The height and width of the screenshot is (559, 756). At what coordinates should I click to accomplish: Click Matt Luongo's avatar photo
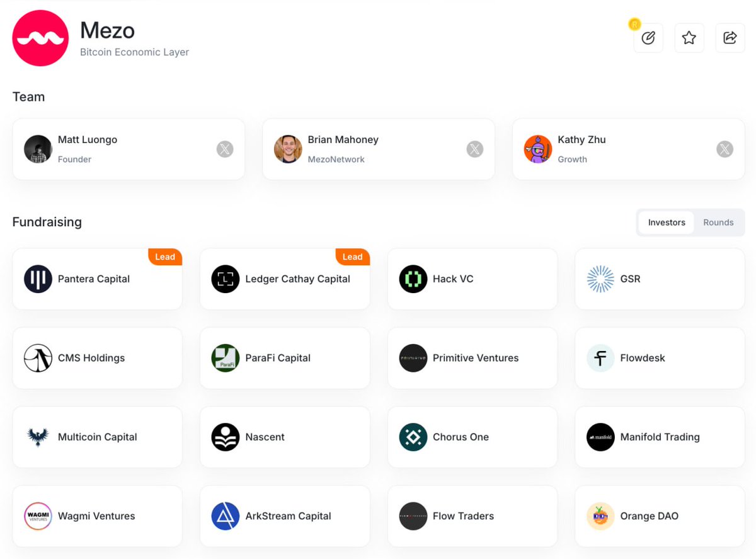click(38, 149)
